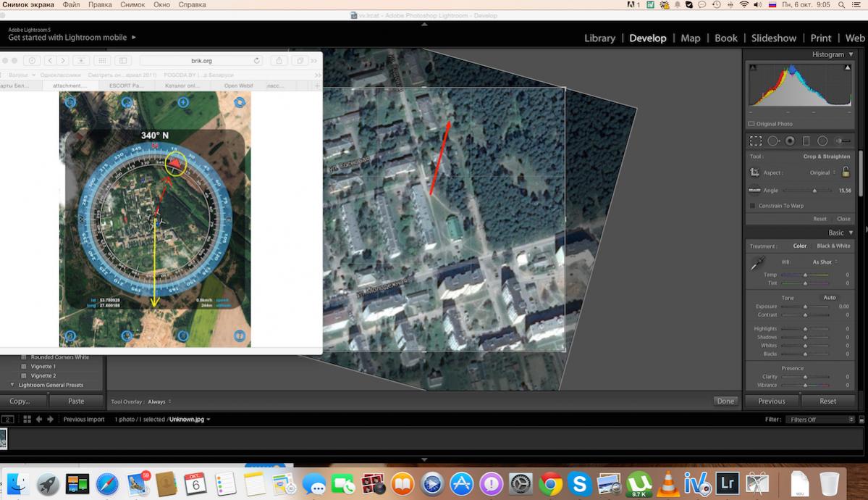The height and width of the screenshot is (500, 868).
Task: Click the crop Angle slider
Action: coord(807,191)
